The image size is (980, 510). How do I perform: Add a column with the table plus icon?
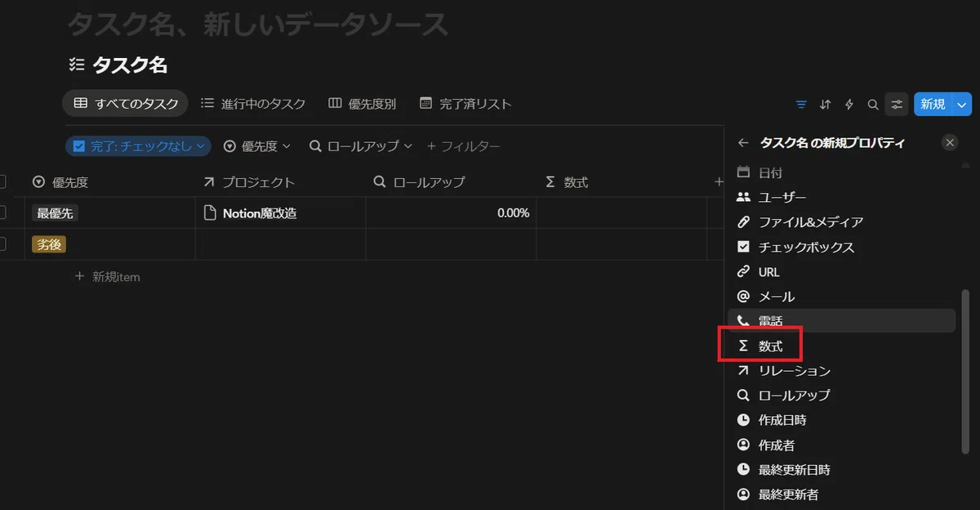point(719,182)
